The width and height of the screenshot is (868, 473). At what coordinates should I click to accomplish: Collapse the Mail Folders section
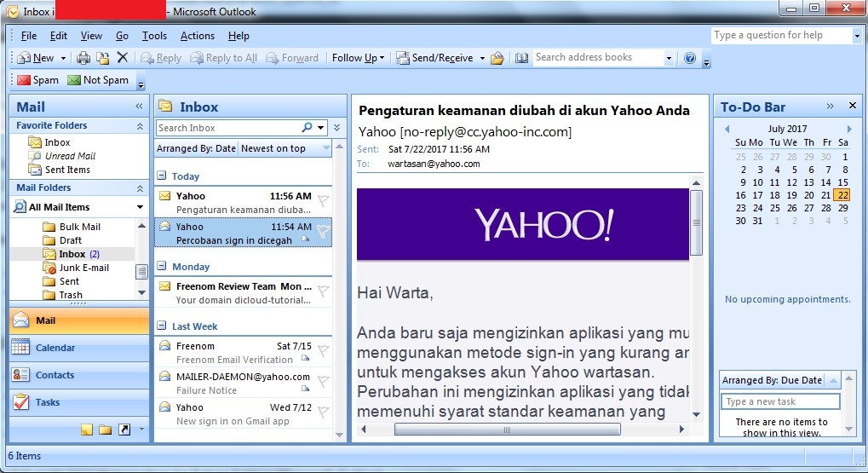[x=140, y=188]
